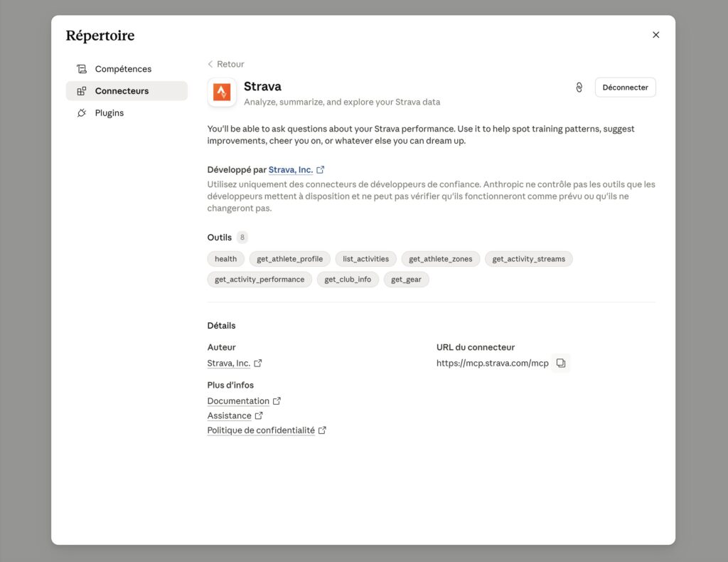The image size is (728, 562).
Task: Click the Strava title heading
Action: point(262,86)
